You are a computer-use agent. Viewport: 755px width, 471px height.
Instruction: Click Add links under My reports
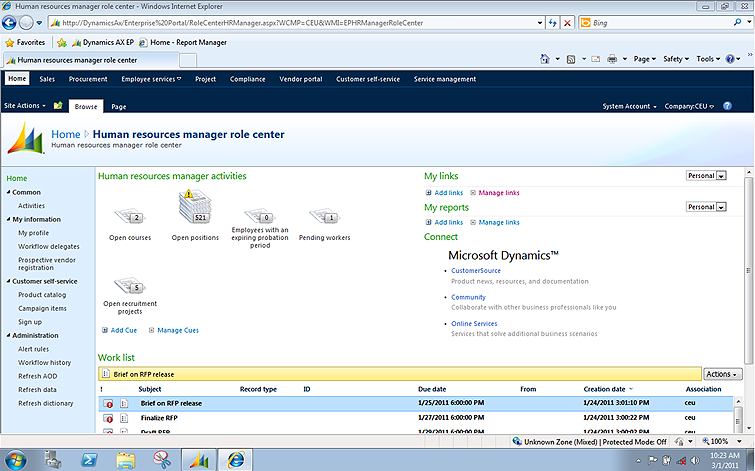point(448,222)
